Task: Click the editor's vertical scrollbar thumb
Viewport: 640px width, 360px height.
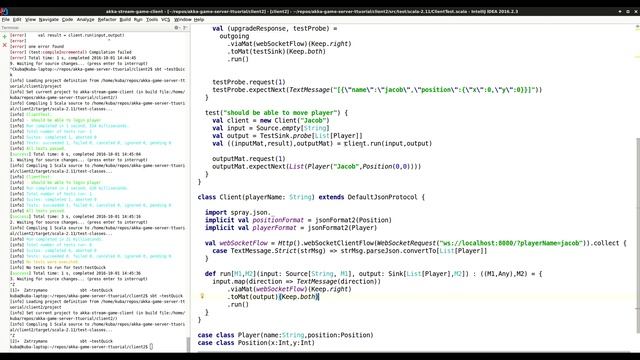Action: point(638,235)
